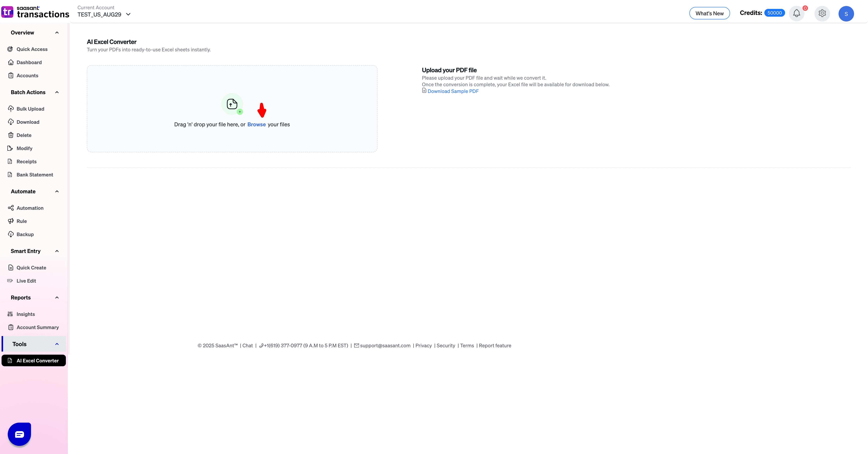Click the Browse link to pick files
The image size is (868, 454).
point(256,124)
